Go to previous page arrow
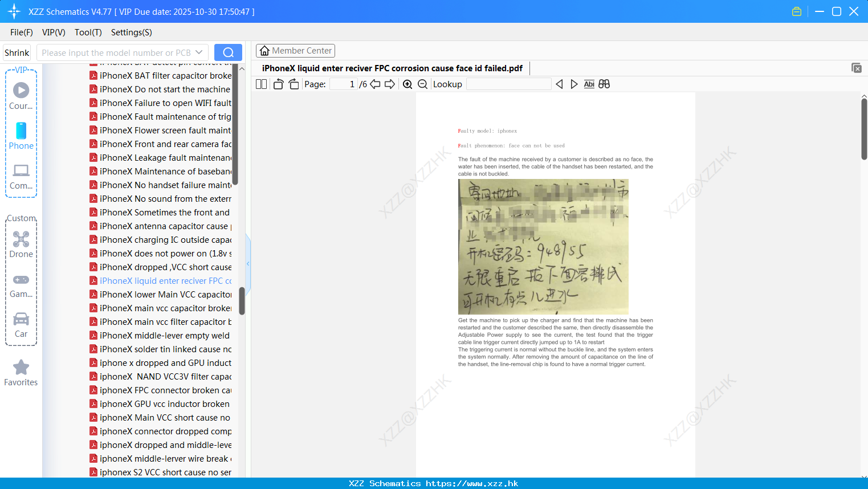 pos(375,84)
